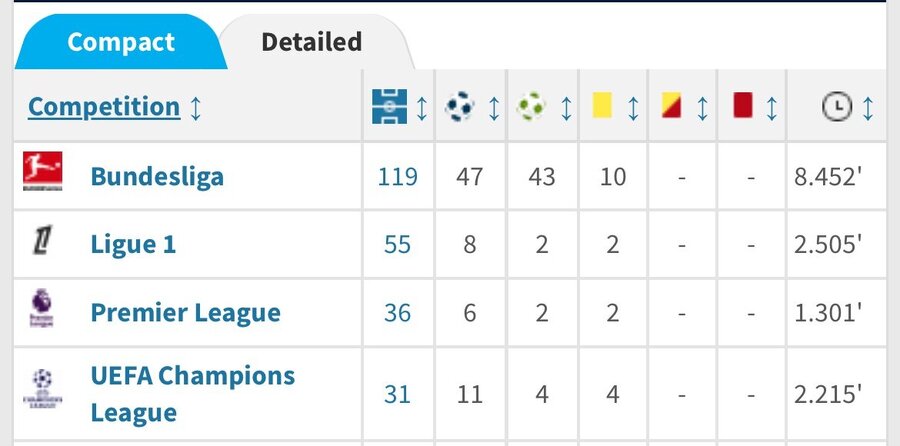900x446 pixels.
Task: Open the Premier League logo
Action: point(41,308)
